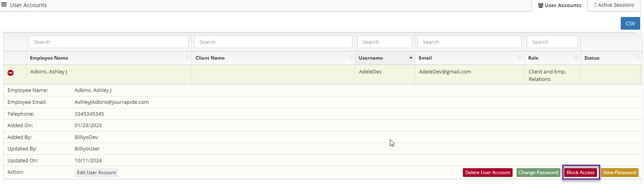Export the table with CSV button
The height and width of the screenshot is (184, 644).
pyautogui.click(x=630, y=23)
